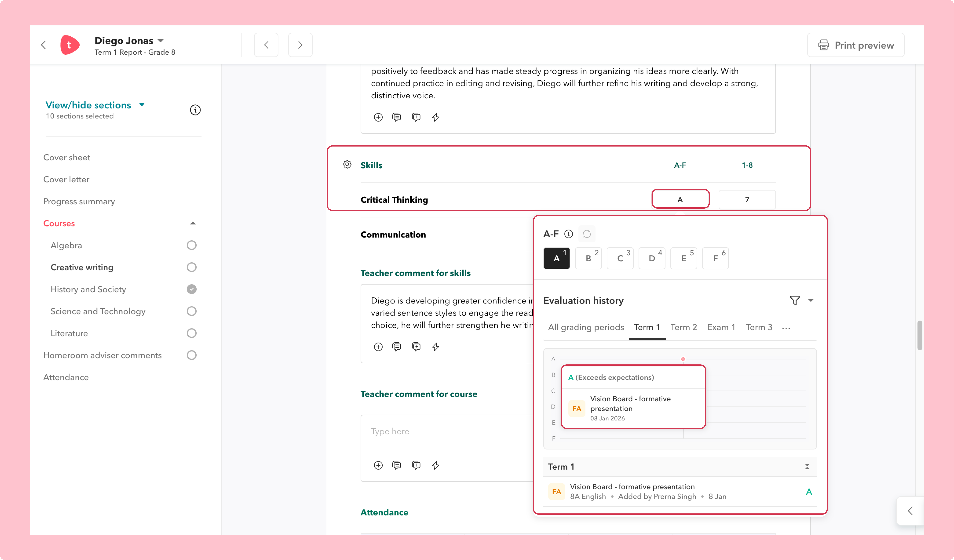This screenshot has width=954, height=560.
Task: Expand the side panel chevron at bottom right
Action: (910, 511)
